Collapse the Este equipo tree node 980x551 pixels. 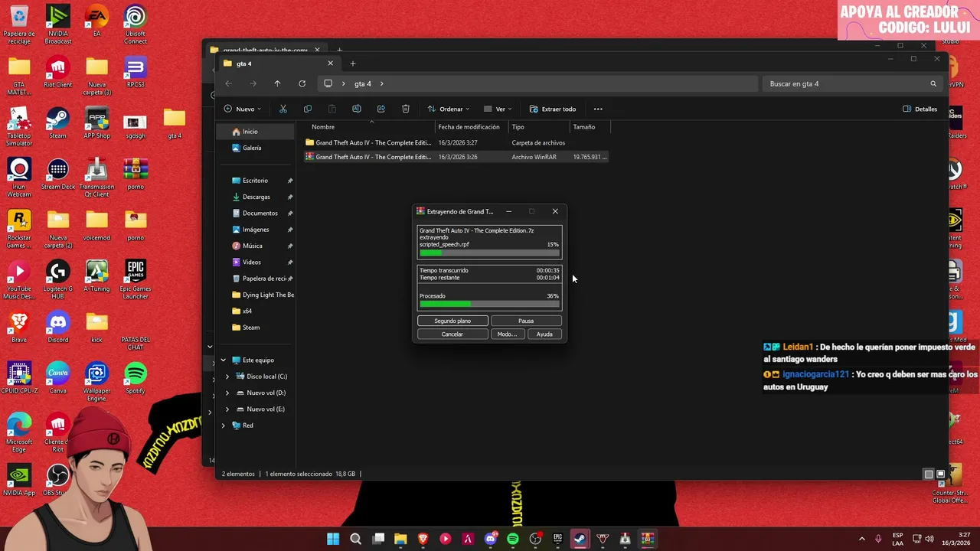[x=223, y=360]
